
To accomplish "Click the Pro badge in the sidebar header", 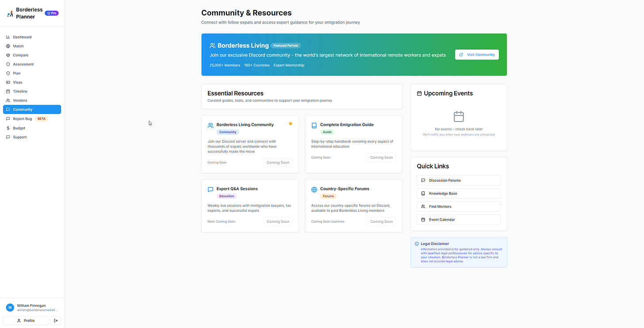I will point(52,13).
